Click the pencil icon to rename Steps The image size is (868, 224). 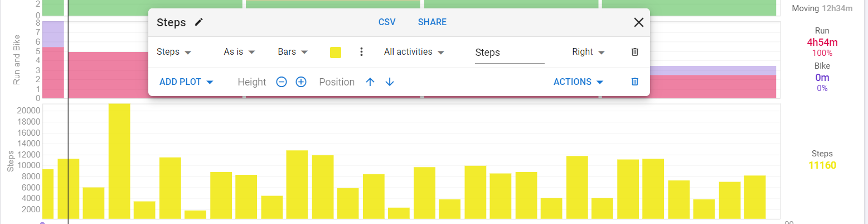(199, 22)
